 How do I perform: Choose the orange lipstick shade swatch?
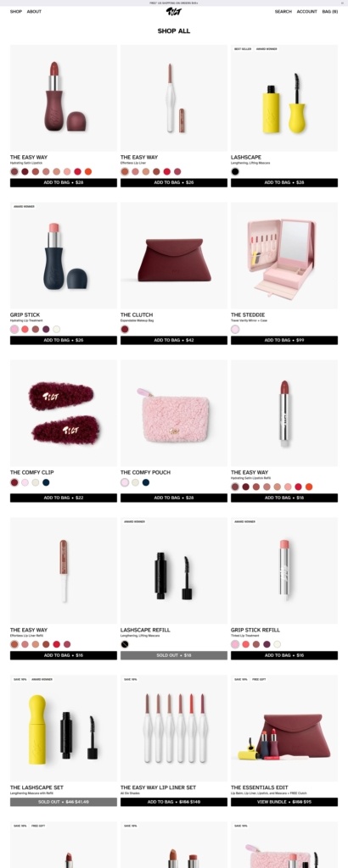(x=87, y=171)
